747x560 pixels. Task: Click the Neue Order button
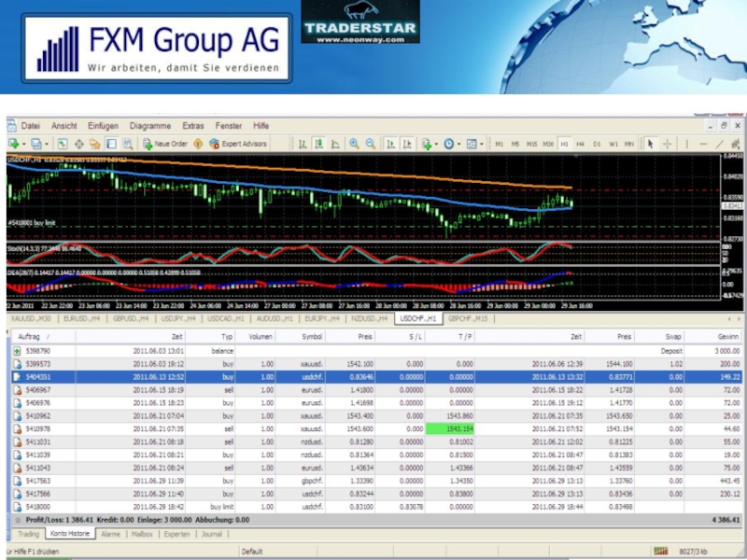(165, 144)
